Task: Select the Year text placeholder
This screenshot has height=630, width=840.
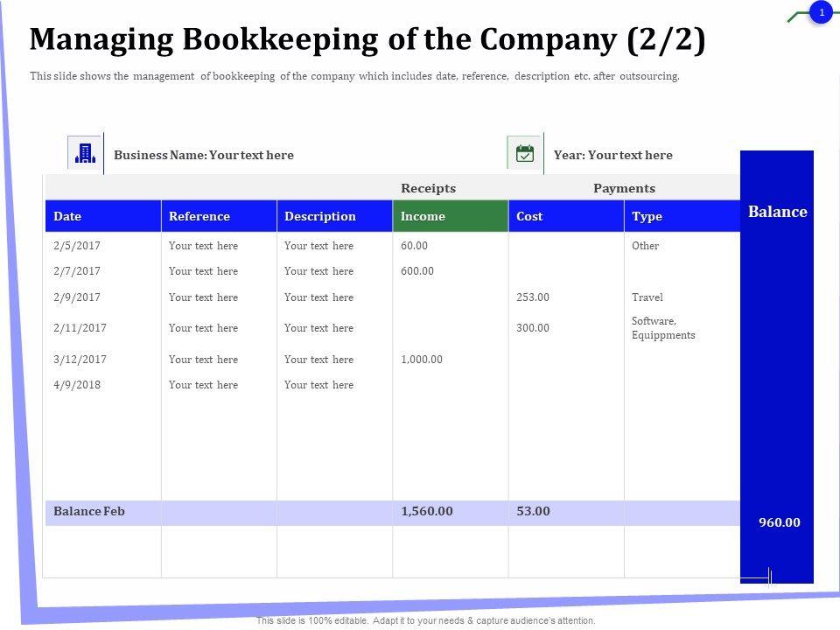Action: 613,155
